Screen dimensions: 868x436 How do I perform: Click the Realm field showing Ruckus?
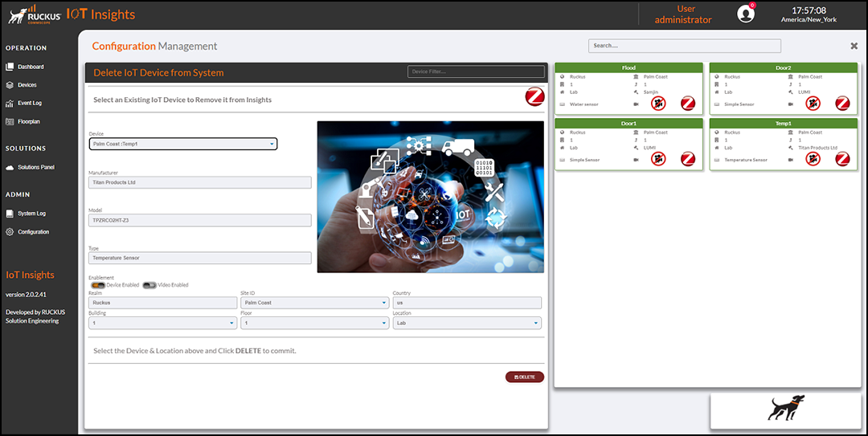click(x=162, y=303)
